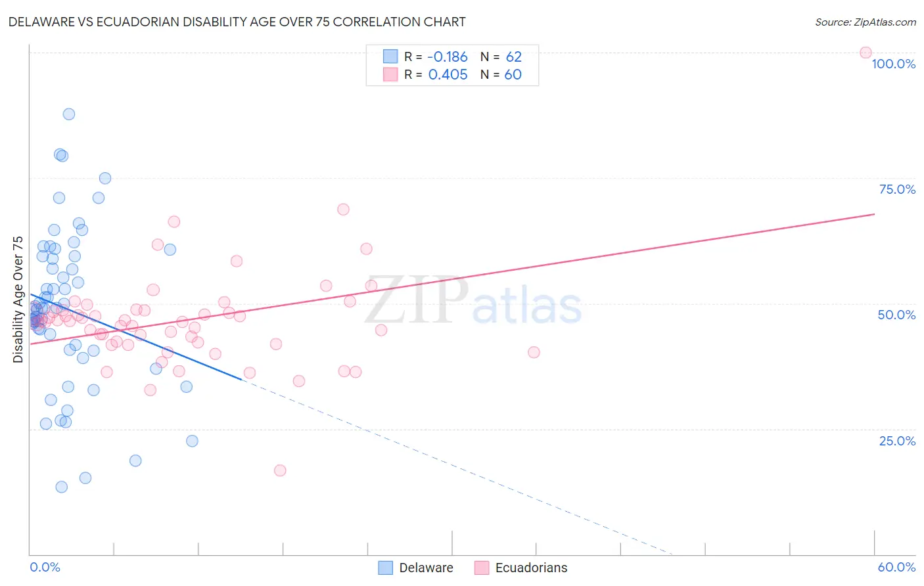The image size is (924, 586).
Task: Click the ZIPatlas watermark in chart center
Action: pos(473,301)
